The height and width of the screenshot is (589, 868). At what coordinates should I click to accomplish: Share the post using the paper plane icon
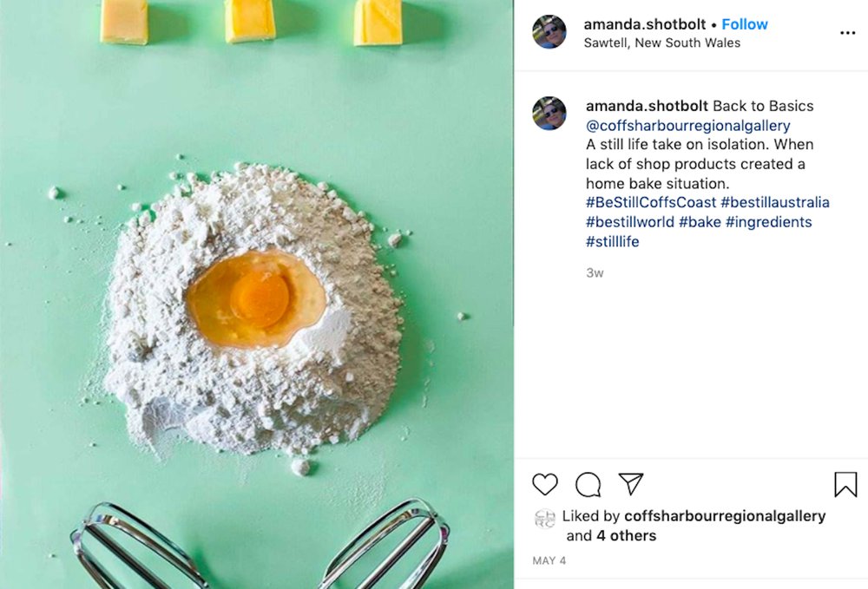(631, 484)
